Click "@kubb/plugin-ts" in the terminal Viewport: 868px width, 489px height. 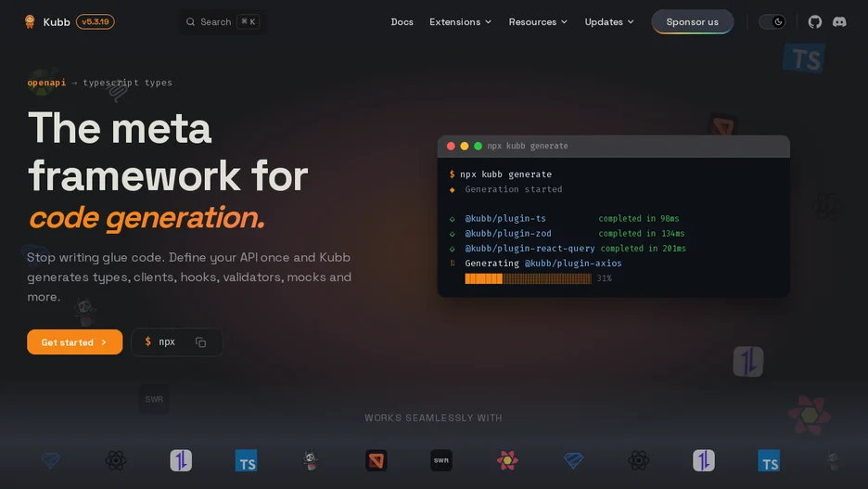point(505,219)
